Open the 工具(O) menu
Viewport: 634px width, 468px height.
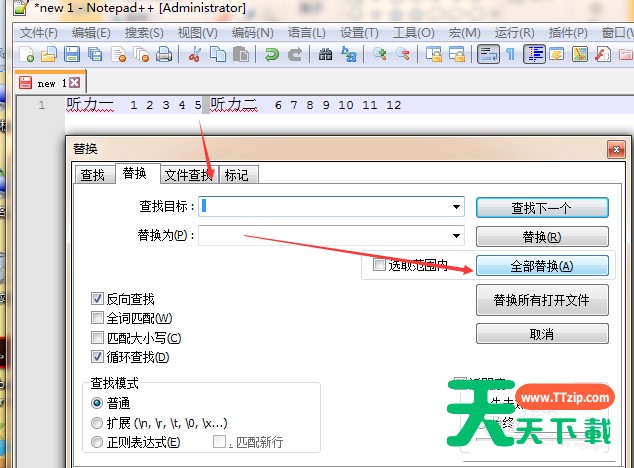[x=414, y=33]
